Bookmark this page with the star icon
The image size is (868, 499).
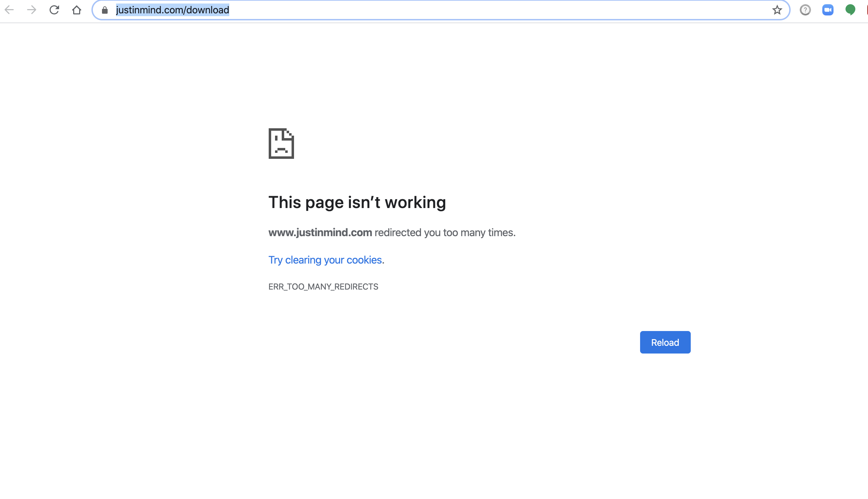[777, 10]
